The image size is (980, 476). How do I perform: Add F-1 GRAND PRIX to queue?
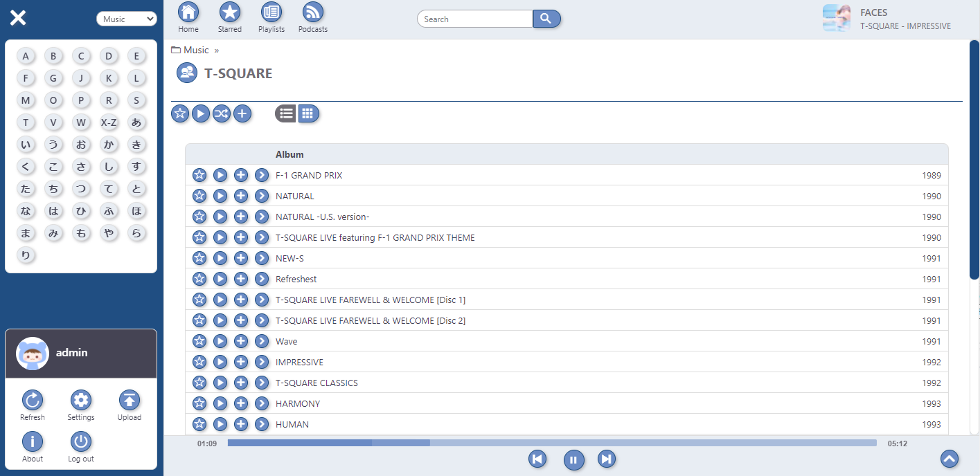[241, 175]
